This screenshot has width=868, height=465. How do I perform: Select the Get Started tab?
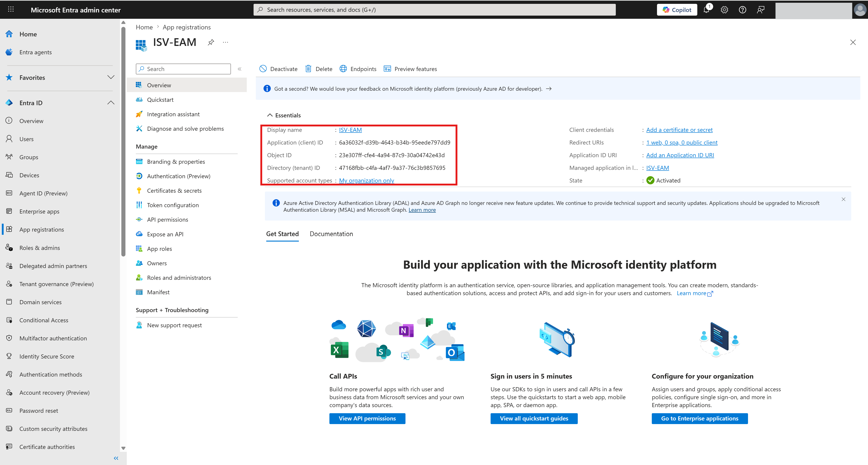(282, 234)
